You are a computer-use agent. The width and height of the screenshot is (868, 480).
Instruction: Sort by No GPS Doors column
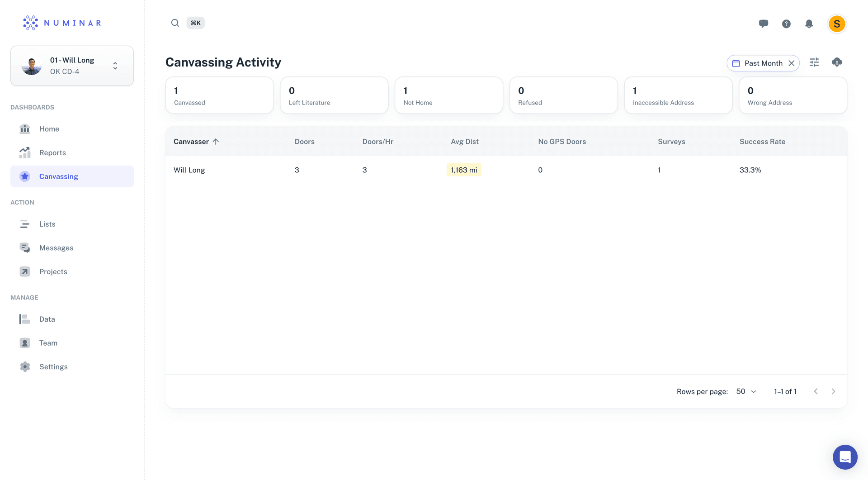(562, 142)
